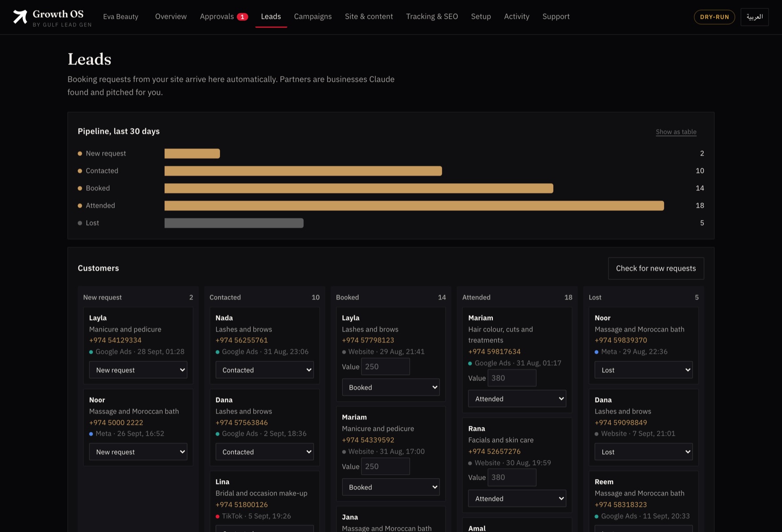Click the Value field on Layla's Booked card
Screen dimensions: 782x532
click(386, 367)
